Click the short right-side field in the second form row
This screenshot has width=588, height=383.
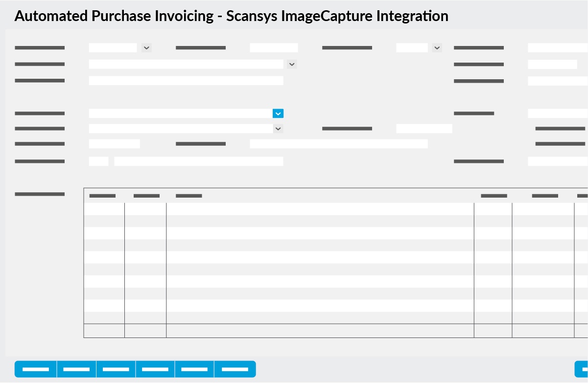[x=552, y=65]
